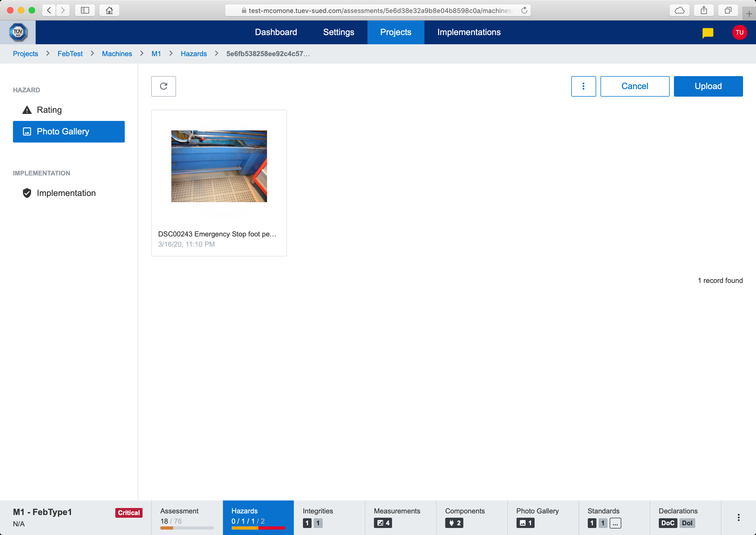Open the DSC00243 Emergency Stop photo thumbnail
This screenshot has height=535, width=756.
219,166
